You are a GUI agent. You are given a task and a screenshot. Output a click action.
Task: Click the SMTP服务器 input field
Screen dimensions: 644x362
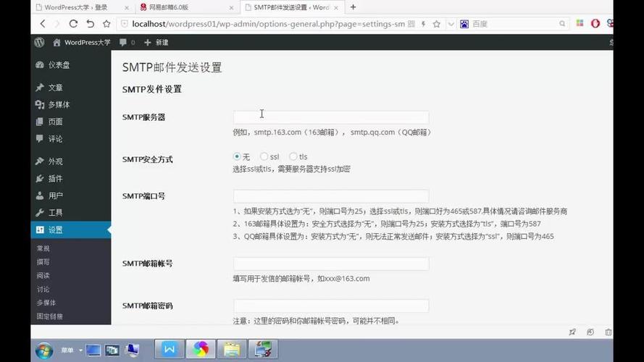click(x=331, y=117)
